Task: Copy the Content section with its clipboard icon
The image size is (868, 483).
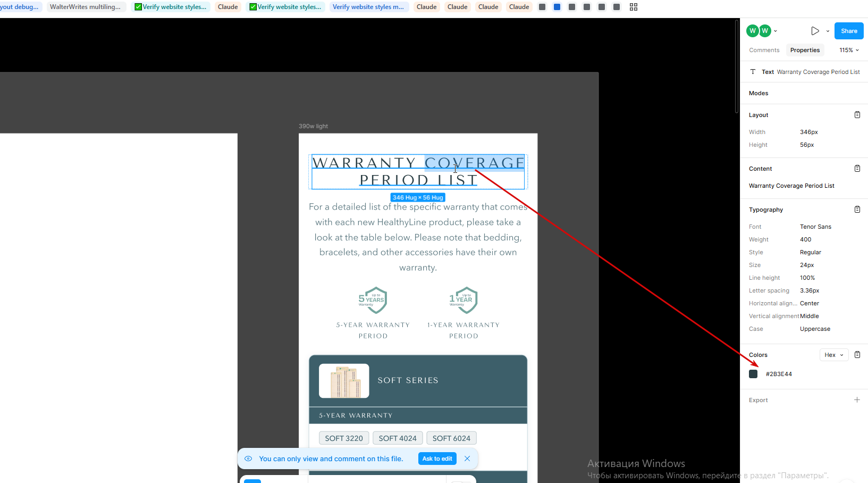Action: [857, 169]
